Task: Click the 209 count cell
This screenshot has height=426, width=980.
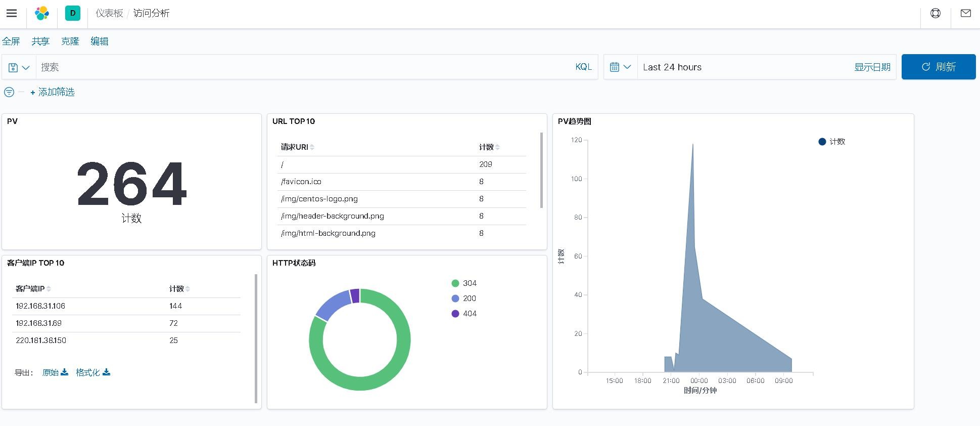Action: pos(486,164)
